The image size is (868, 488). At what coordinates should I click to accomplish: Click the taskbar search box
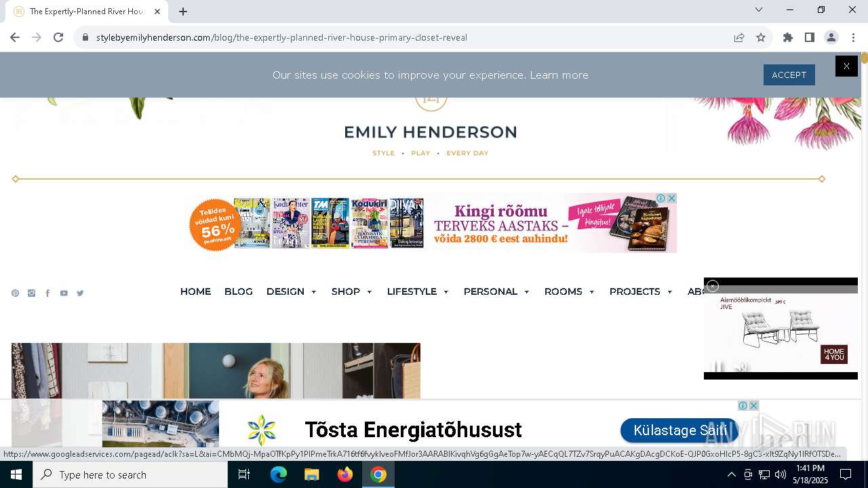click(130, 474)
